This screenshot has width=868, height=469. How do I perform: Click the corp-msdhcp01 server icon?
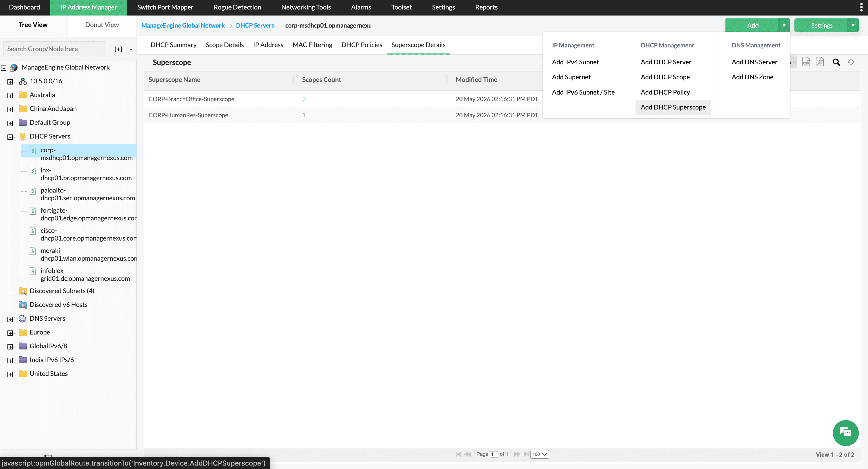pos(33,150)
